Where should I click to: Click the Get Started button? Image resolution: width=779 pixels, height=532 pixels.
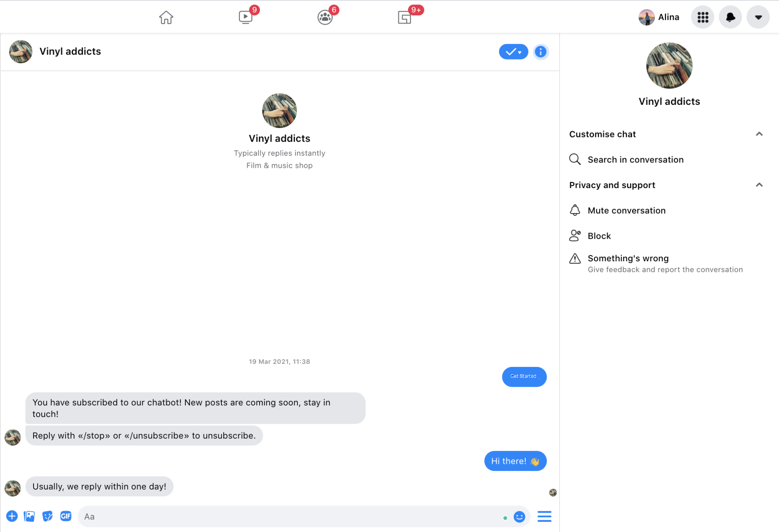tap(524, 376)
